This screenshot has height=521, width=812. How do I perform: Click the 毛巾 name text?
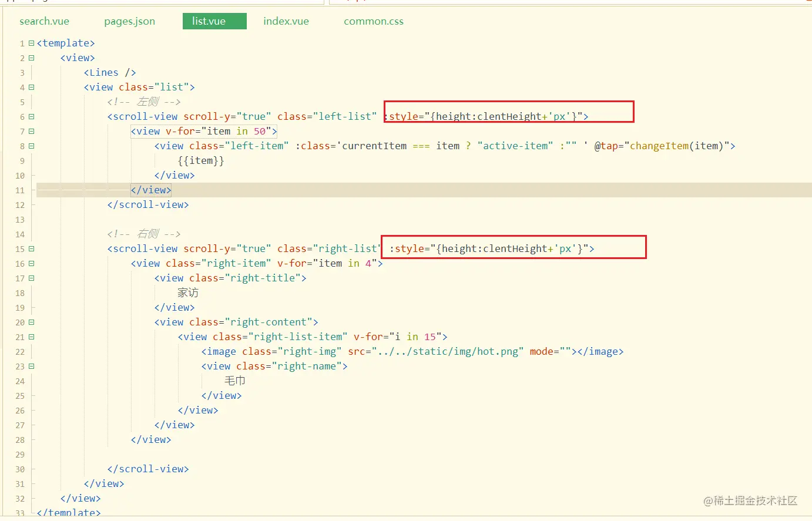point(235,381)
